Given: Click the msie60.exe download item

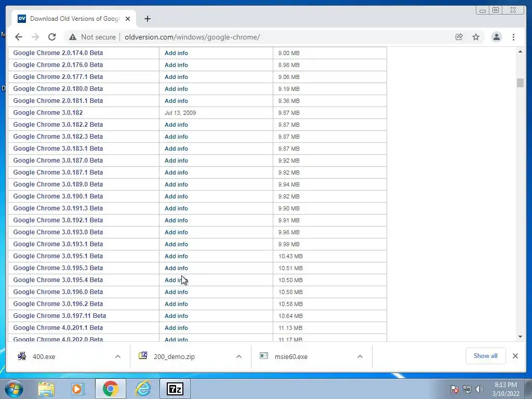Looking at the screenshot, I should 304,356.
